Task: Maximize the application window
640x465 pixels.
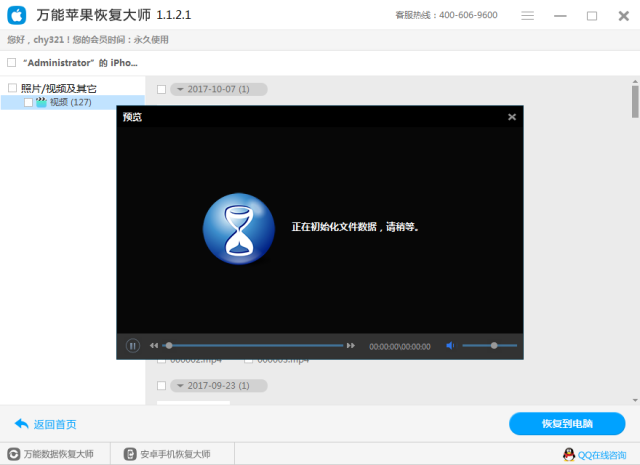Action: point(592,16)
